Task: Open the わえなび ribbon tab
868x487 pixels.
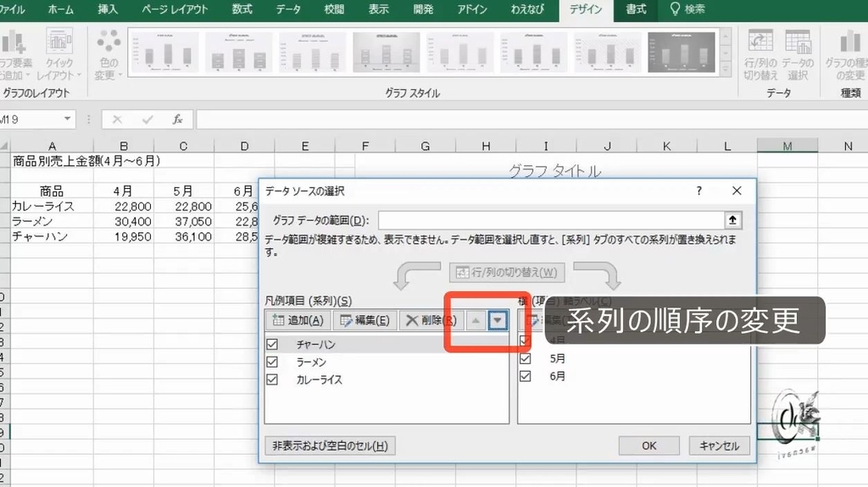Action: (527, 9)
